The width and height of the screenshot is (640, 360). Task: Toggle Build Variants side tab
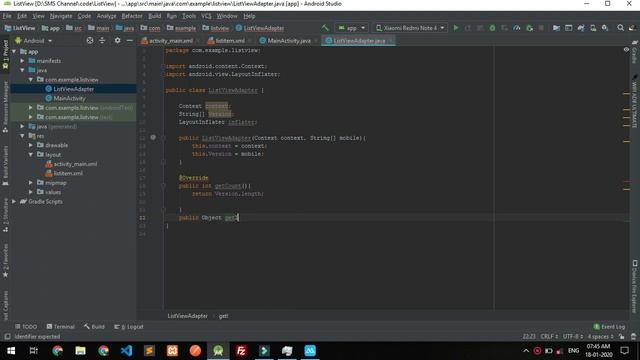[5, 166]
